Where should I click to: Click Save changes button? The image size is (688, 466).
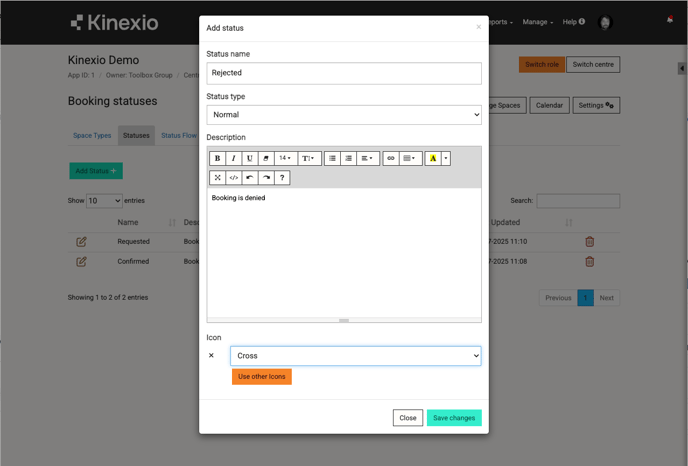(454, 418)
